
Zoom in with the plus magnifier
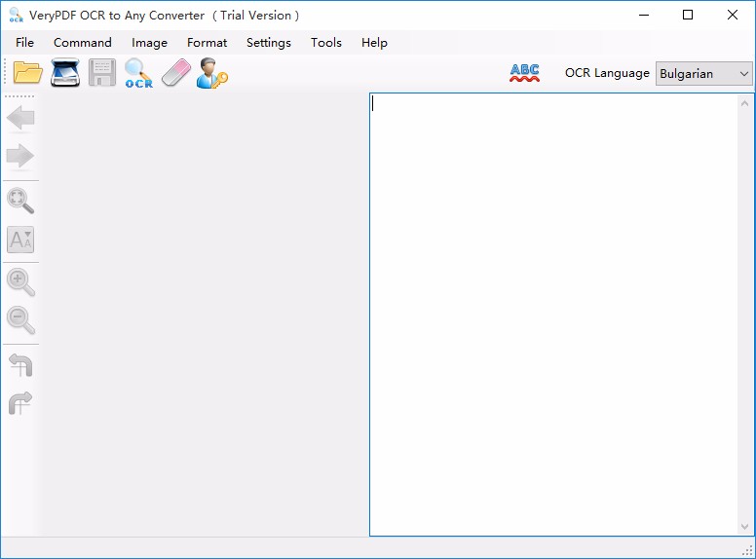click(20, 281)
